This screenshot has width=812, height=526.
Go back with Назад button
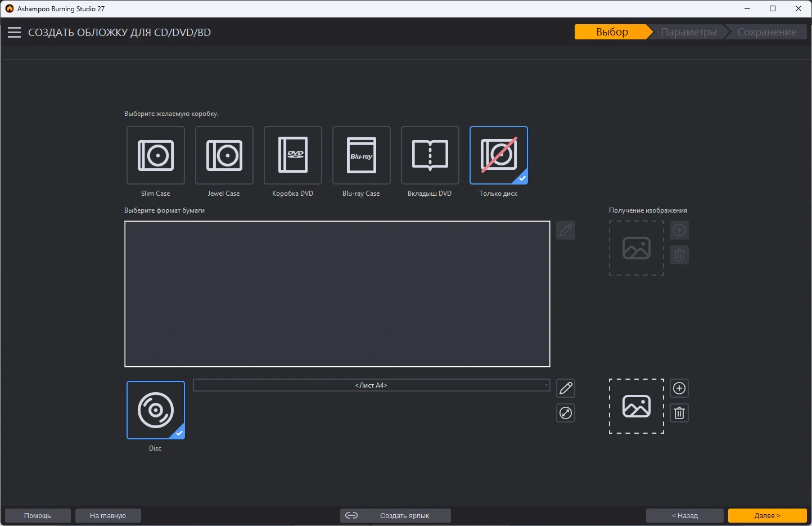pyautogui.click(x=685, y=515)
